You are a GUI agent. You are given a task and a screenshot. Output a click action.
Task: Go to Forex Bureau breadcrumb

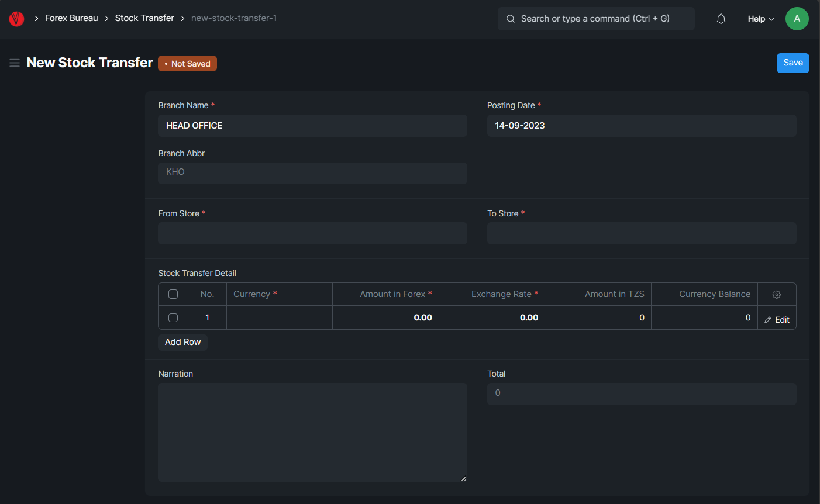(71, 18)
